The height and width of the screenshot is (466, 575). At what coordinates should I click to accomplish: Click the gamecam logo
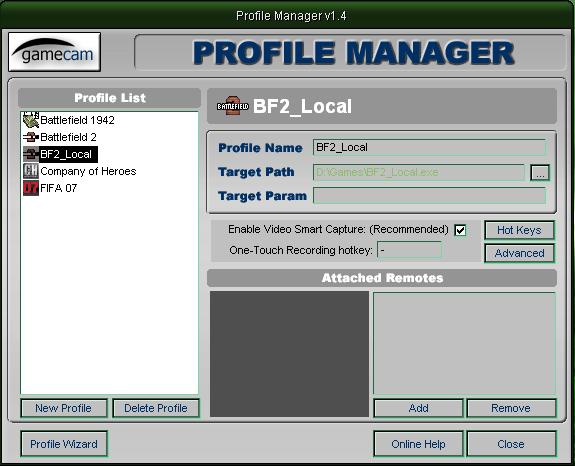click(54, 52)
